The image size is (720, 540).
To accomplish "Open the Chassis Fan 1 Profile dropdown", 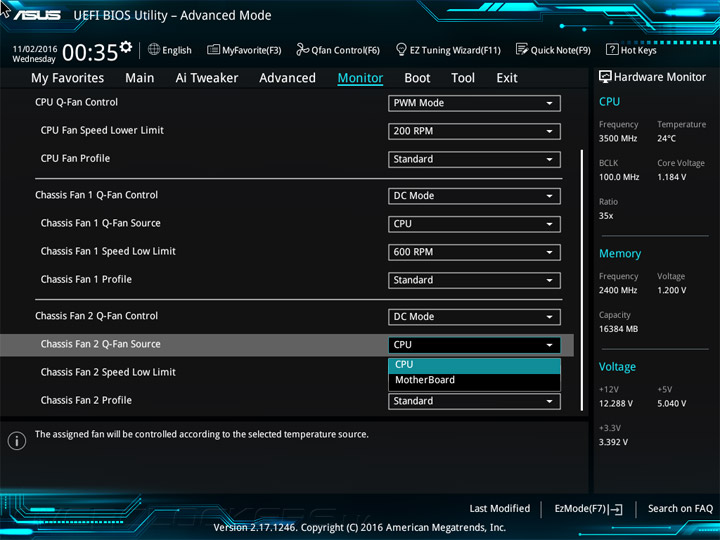I will click(474, 280).
